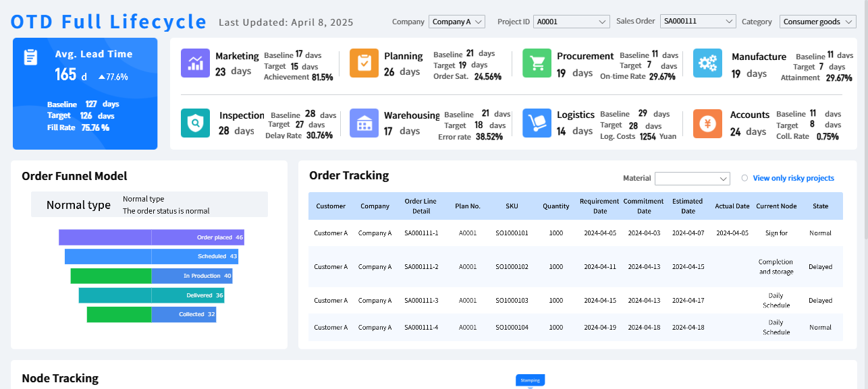Expand the Project ID A0001 dropdown
The width and height of the screenshot is (868, 389).
coord(572,22)
